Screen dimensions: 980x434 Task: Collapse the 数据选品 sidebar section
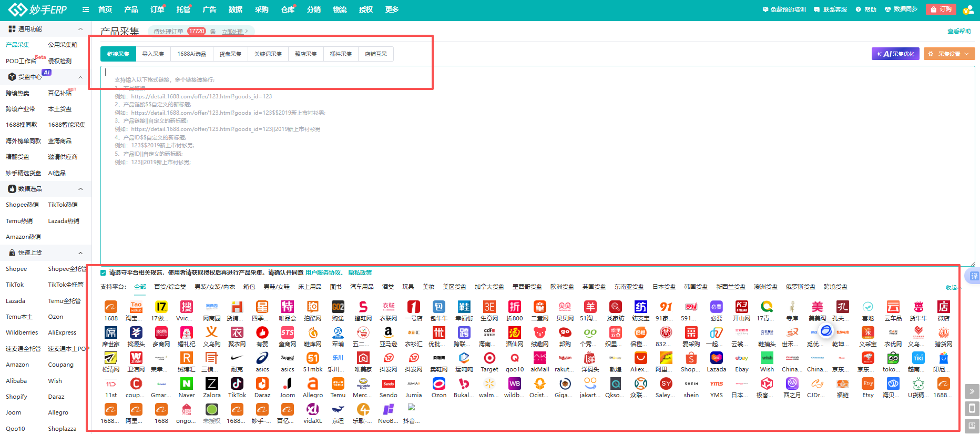click(80, 189)
